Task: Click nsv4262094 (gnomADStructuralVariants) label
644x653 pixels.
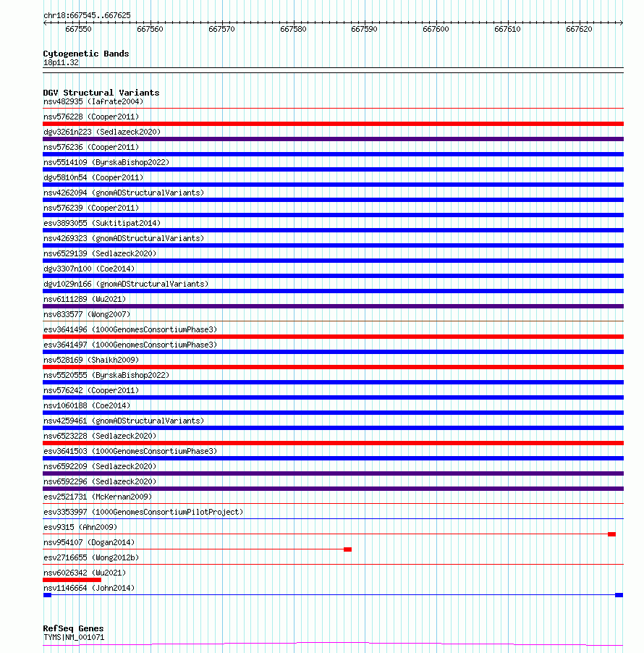Action: pos(124,193)
